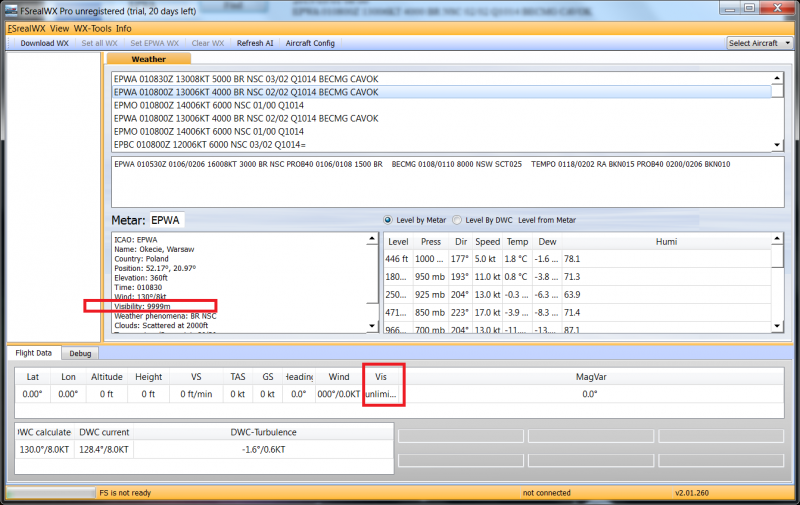Click Download WX toolbar button
The width and height of the screenshot is (800, 505).
tap(44, 43)
